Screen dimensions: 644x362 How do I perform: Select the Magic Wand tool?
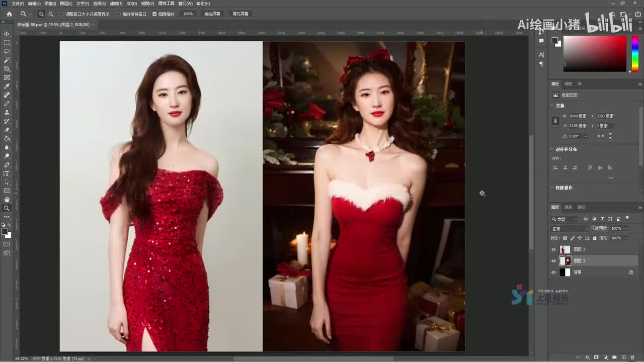pos(7,60)
